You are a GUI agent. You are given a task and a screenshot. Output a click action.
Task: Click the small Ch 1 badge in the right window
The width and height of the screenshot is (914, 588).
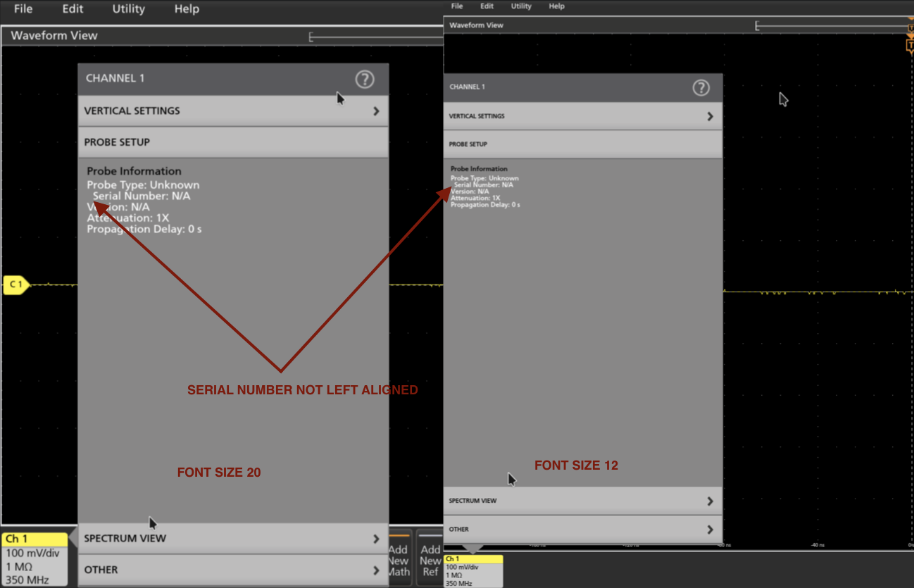tap(473, 570)
